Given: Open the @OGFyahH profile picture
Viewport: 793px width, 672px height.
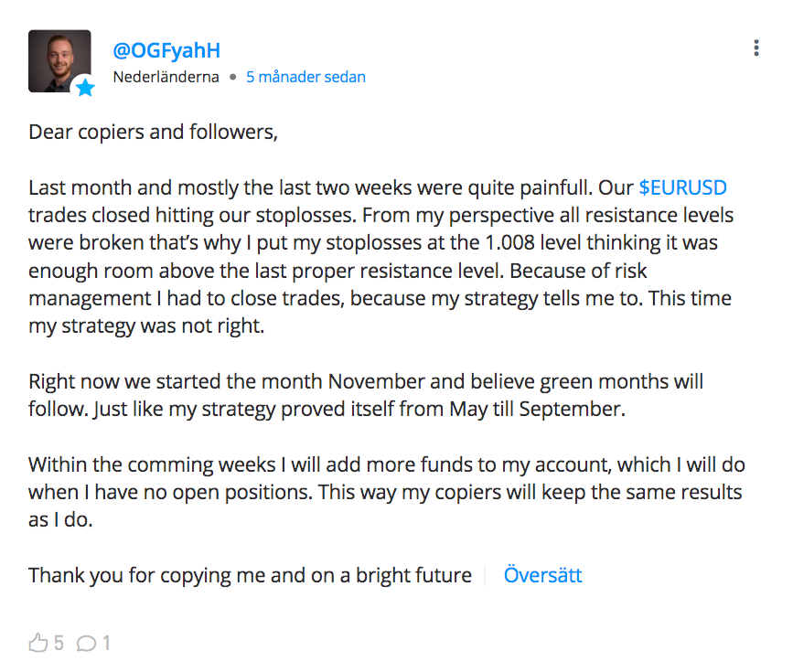Looking at the screenshot, I should coord(59,59).
